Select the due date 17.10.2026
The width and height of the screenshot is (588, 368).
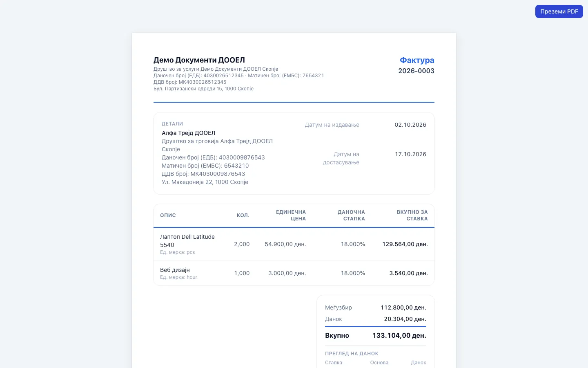[410, 154]
